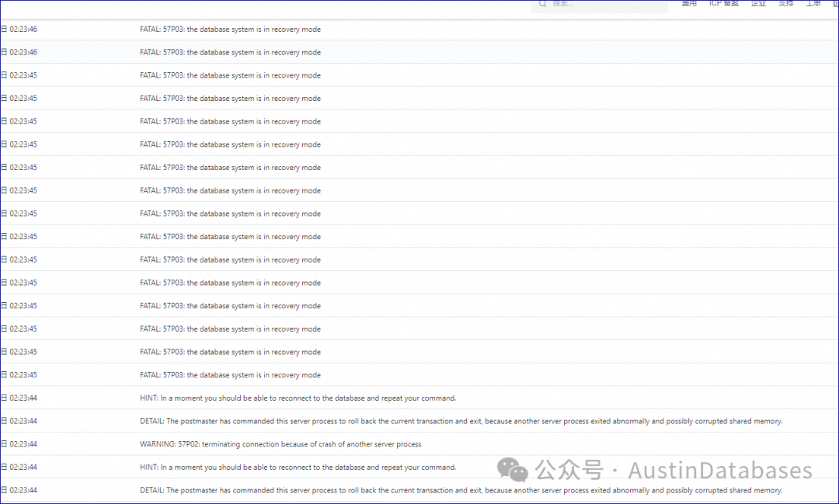Viewport: 839px width, 504px height.
Task: Select the HINT reconnect message just below WARNING
Action: [x=298, y=467]
